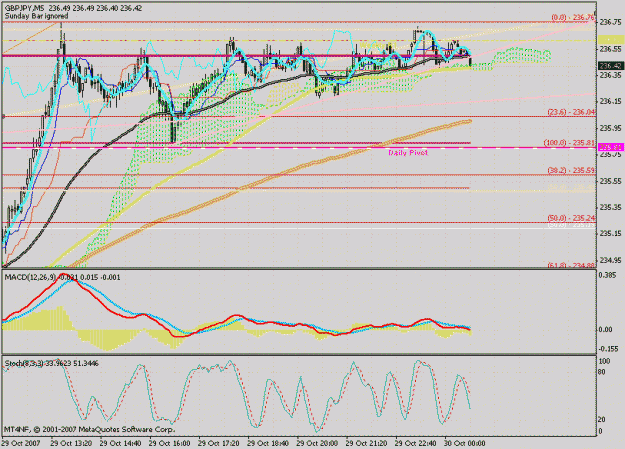
Task: Click the '29 Oct 2007' time axis label
Action: coord(21,443)
